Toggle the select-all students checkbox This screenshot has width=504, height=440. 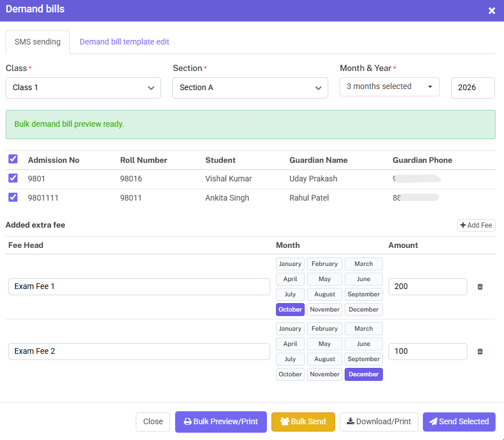click(13, 159)
